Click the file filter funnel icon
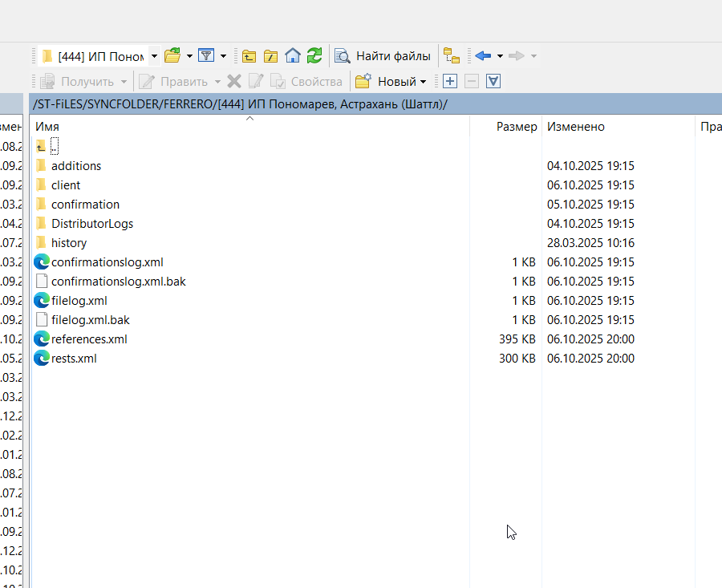The width and height of the screenshot is (722, 588). point(206,55)
